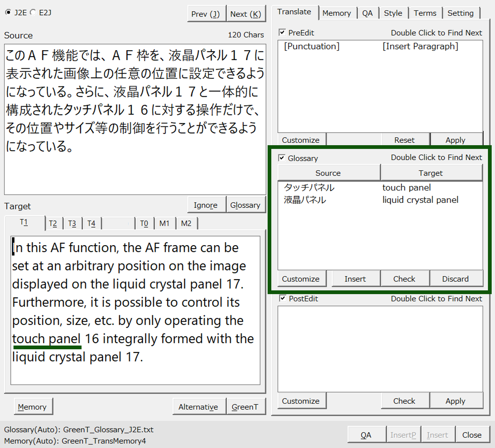Open the Style tab
Image resolution: width=495 pixels, height=448 pixels.
tap(393, 13)
